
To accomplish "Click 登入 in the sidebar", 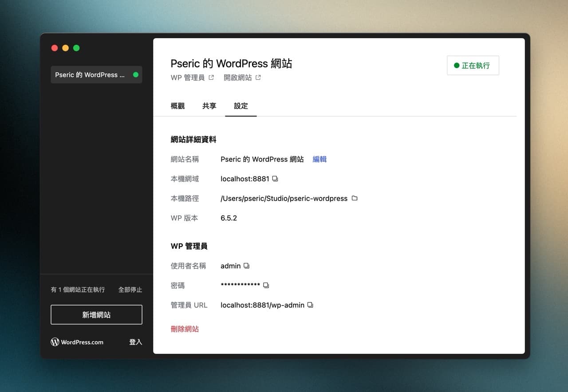I will [136, 342].
